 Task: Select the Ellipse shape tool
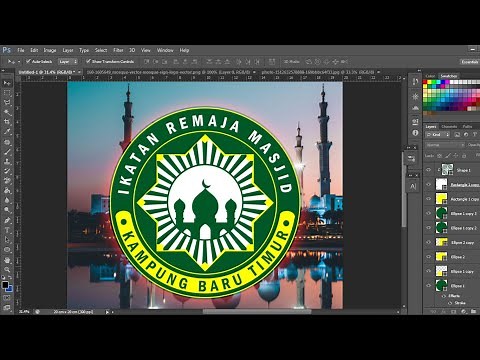pos(7,250)
